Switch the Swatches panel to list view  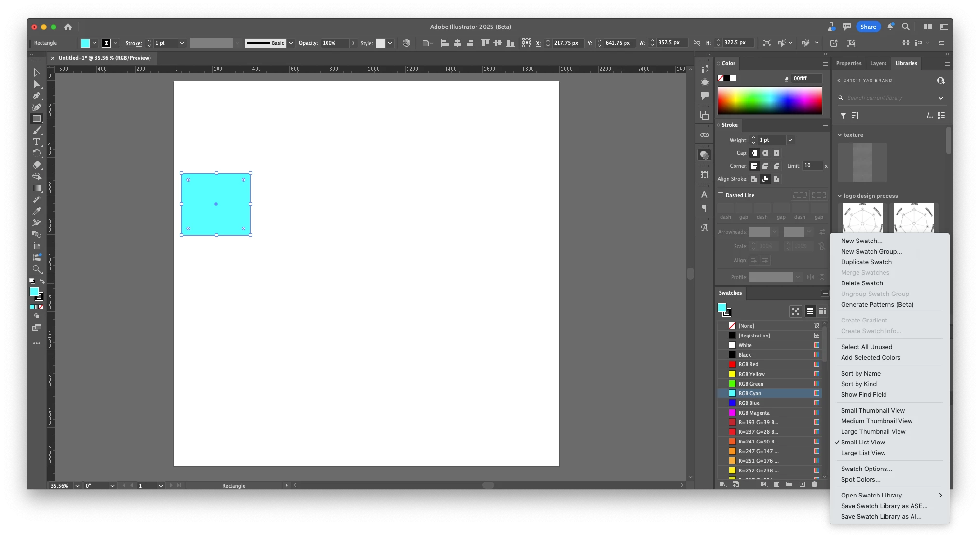point(810,311)
